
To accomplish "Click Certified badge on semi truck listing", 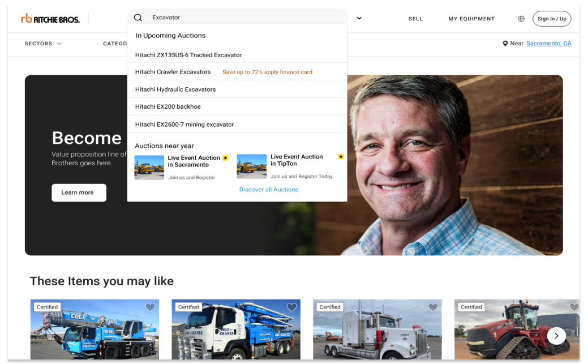I will 330,307.
